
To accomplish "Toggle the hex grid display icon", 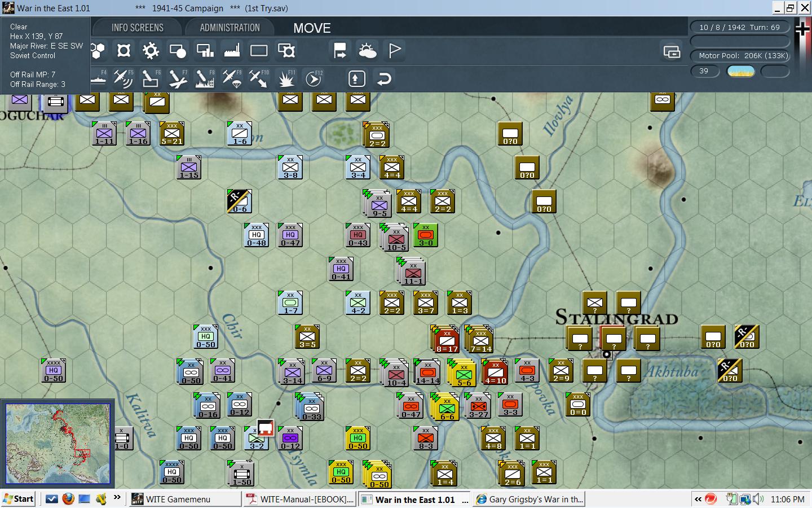I will [x=98, y=51].
